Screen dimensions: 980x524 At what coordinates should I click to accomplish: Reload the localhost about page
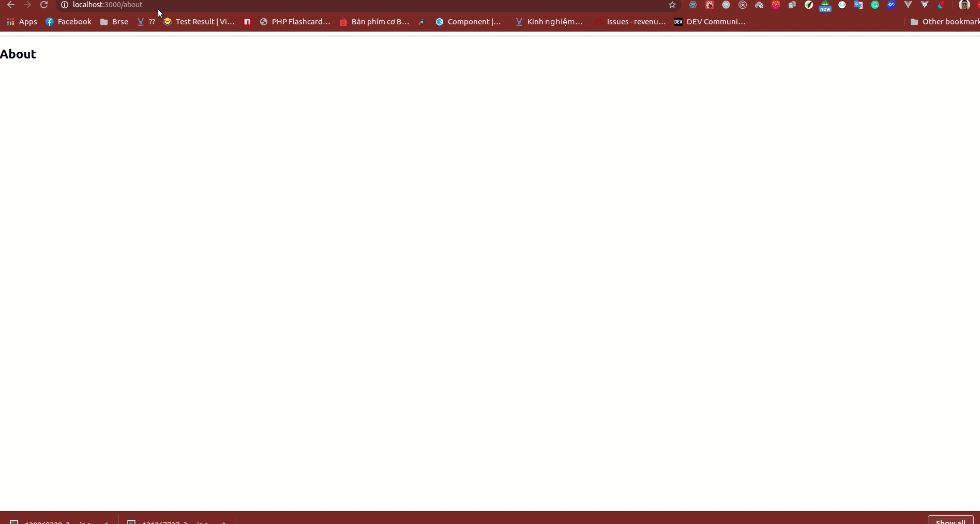point(44,5)
